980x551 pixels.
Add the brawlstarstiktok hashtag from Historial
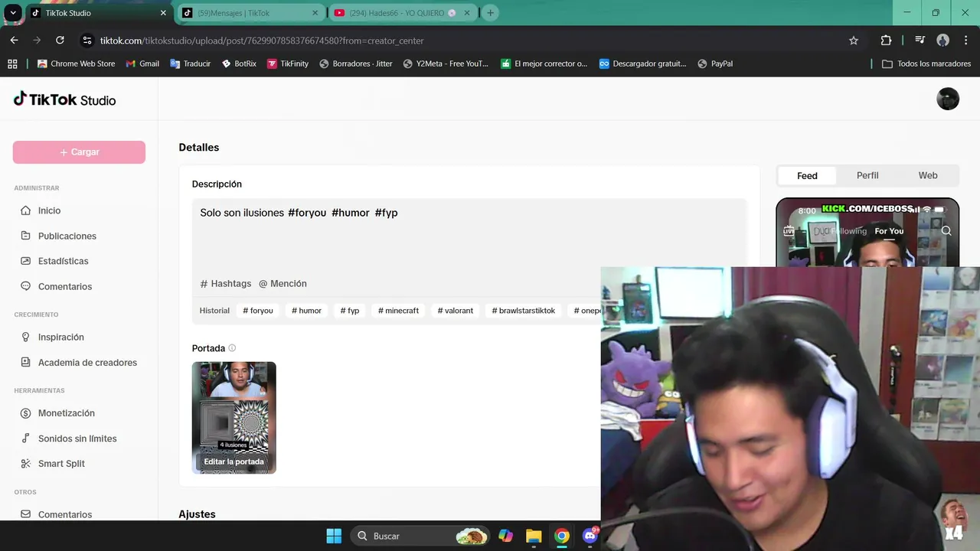[x=524, y=311]
